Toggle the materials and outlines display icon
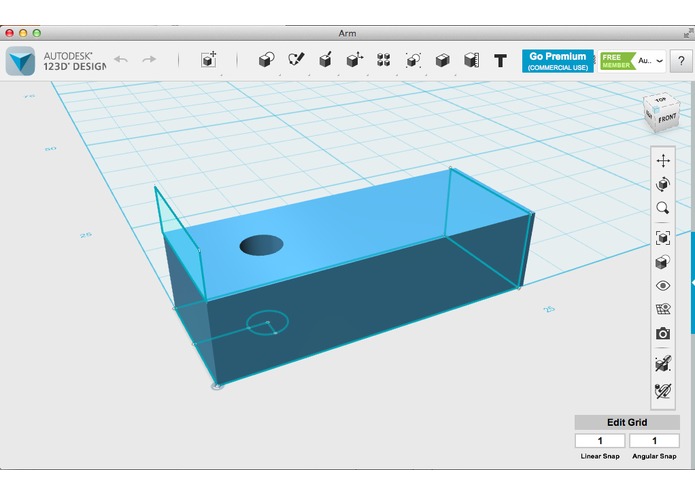This screenshot has height=494, width=695. click(x=663, y=262)
